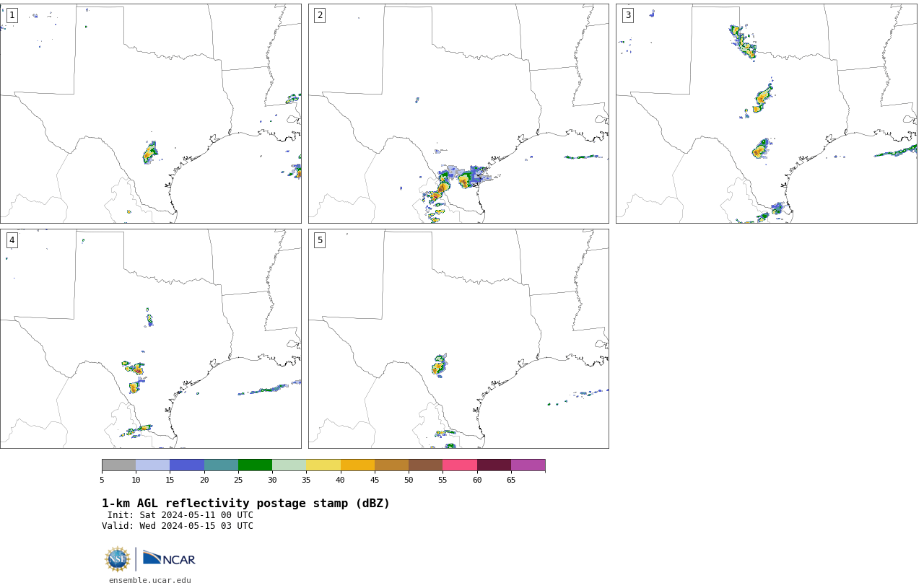
Task: Click the colorbar tick label 65
Action: pos(511,480)
